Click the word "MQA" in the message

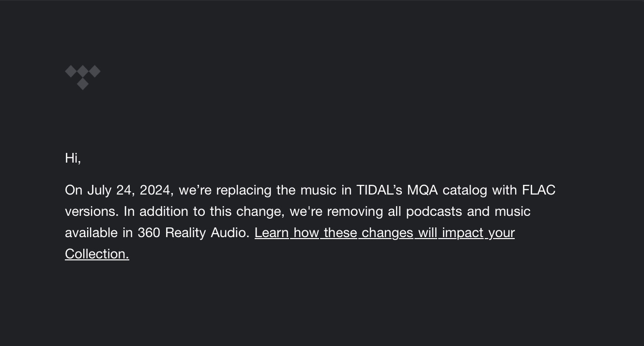422,190
